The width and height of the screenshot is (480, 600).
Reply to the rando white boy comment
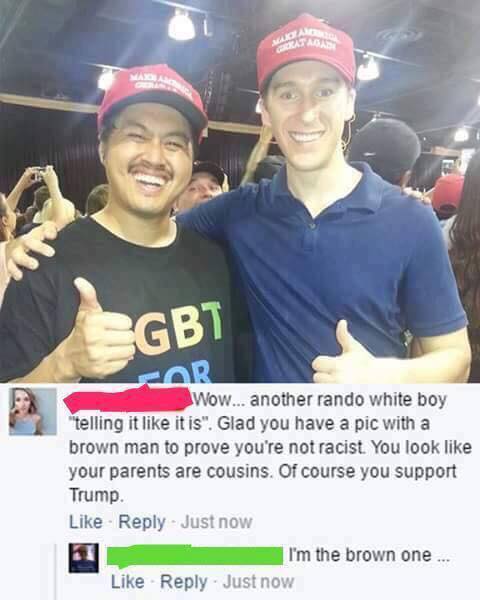[142, 522]
